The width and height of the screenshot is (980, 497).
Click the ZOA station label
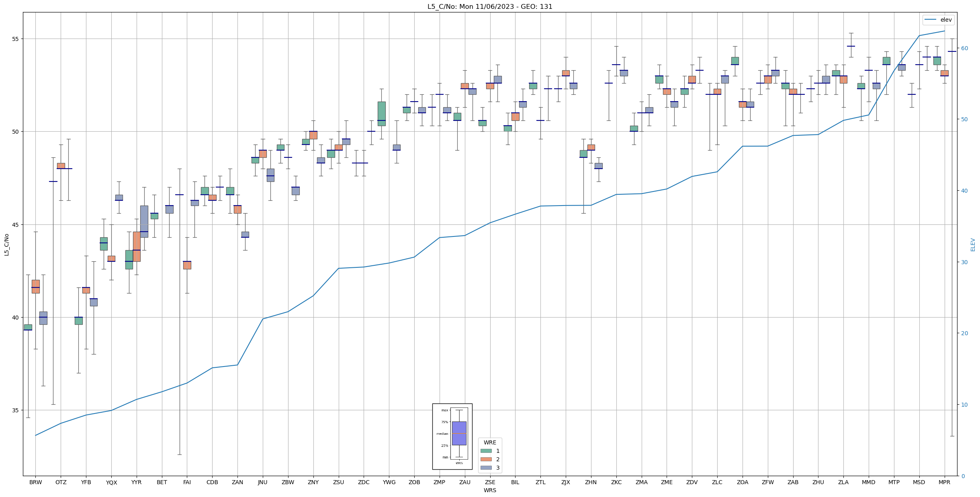[743, 483]
